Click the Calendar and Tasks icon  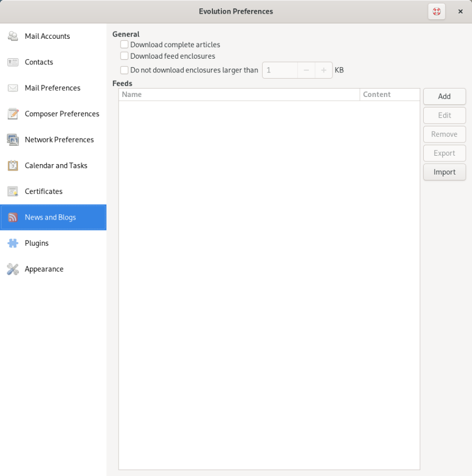pos(13,166)
